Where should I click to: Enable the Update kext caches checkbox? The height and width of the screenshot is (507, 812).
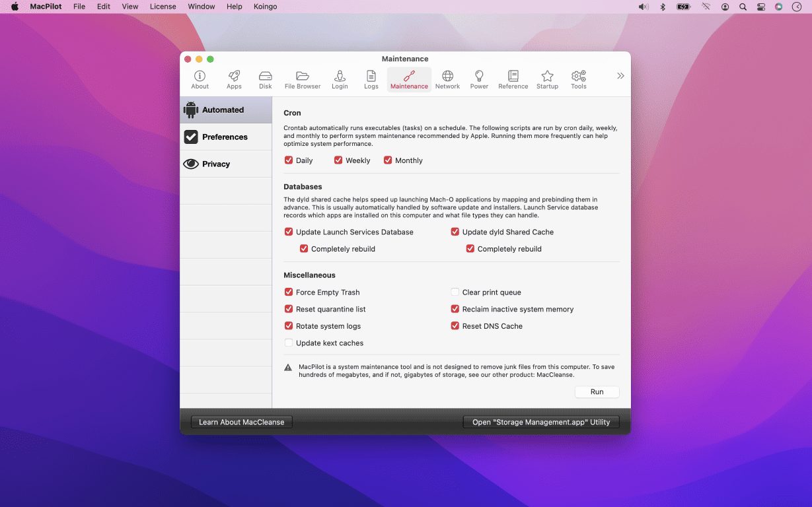(x=289, y=343)
